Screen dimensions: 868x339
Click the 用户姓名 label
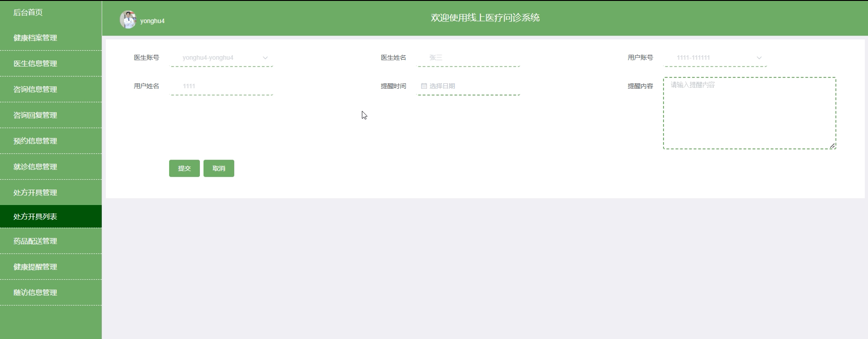(x=147, y=86)
